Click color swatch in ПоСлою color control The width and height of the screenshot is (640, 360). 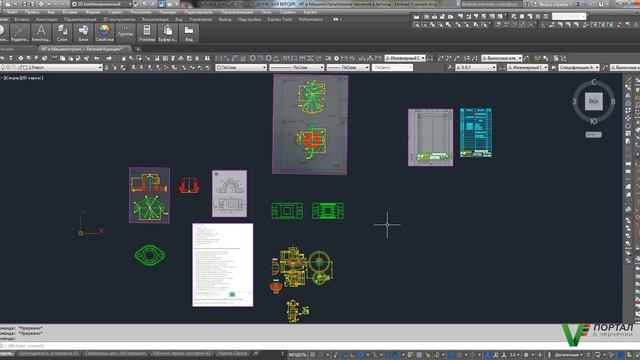point(219,67)
